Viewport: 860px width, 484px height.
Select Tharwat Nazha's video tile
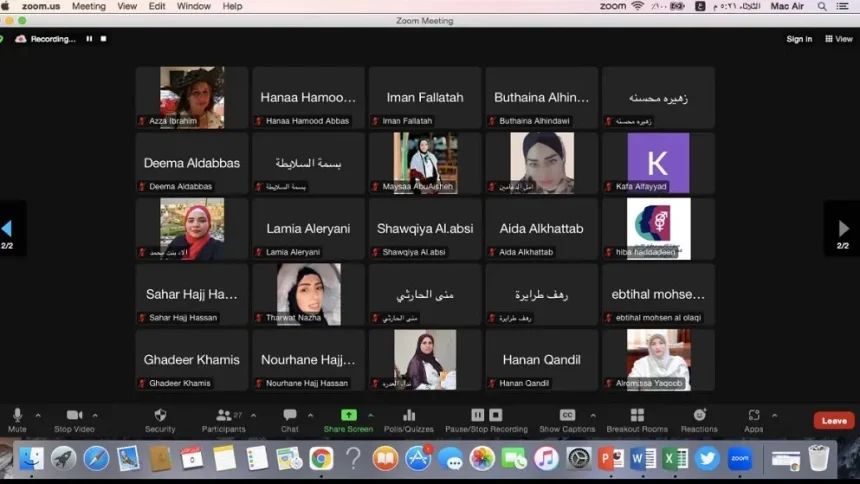pos(308,294)
